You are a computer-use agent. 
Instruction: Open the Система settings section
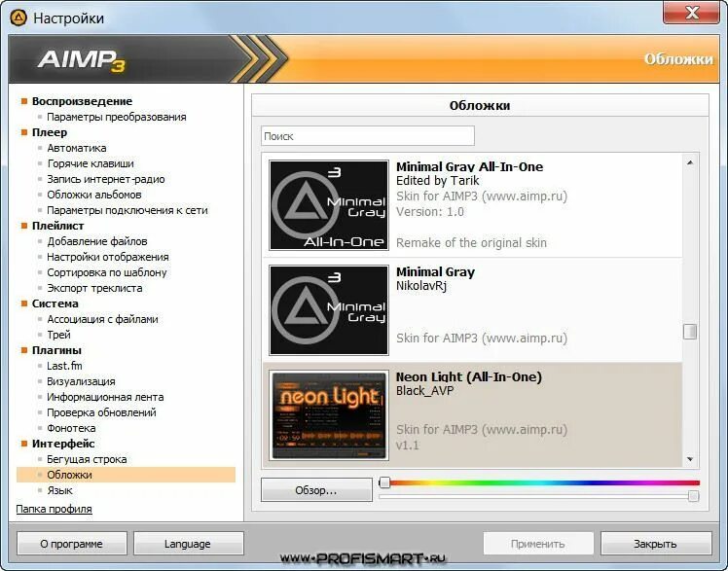pyautogui.click(x=55, y=303)
